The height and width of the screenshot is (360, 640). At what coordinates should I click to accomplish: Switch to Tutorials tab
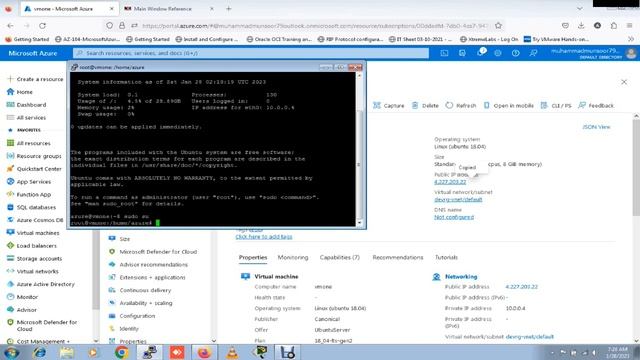446,258
